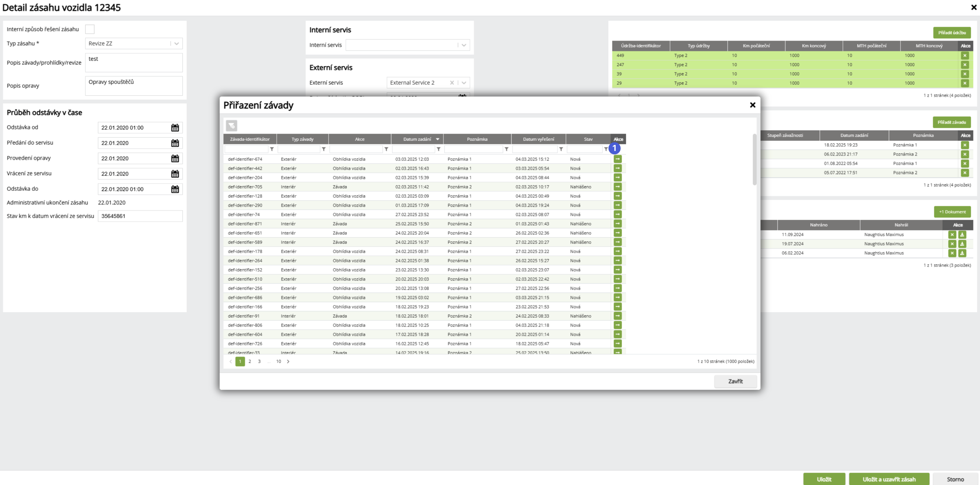Click the assign arrow for def-identifier-705
The image size is (980, 485).
[618, 187]
